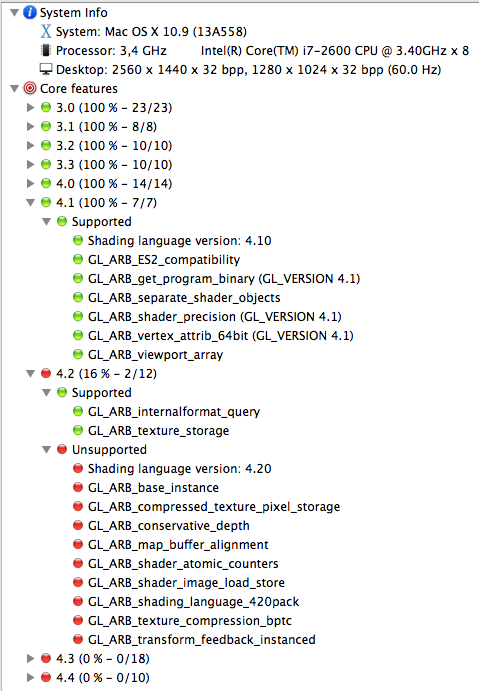479x691 pixels.
Task: Click the Desktop monitor icon
Action: 46,69
